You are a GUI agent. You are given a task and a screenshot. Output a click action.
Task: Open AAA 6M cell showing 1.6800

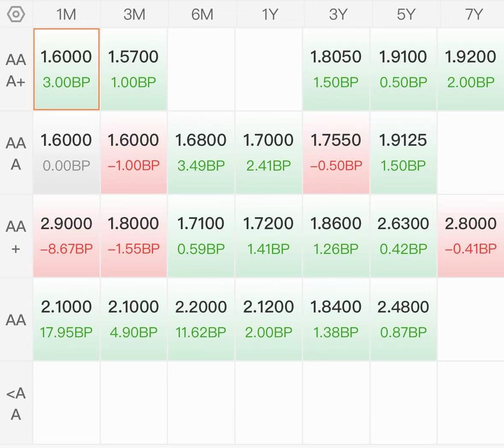[x=201, y=153]
